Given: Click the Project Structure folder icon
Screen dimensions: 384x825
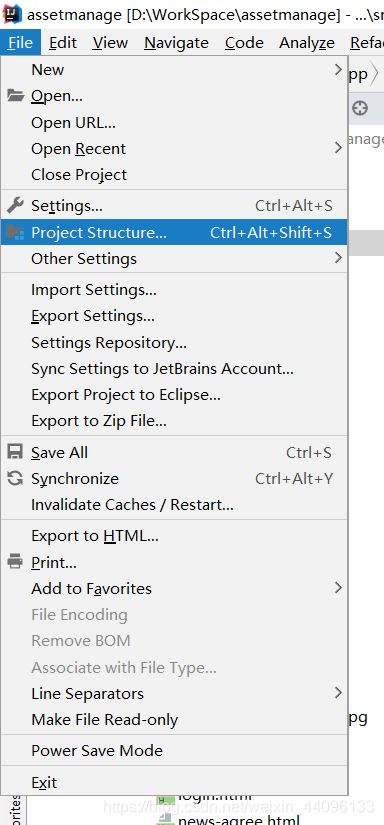Looking at the screenshot, I should click(x=16, y=233).
